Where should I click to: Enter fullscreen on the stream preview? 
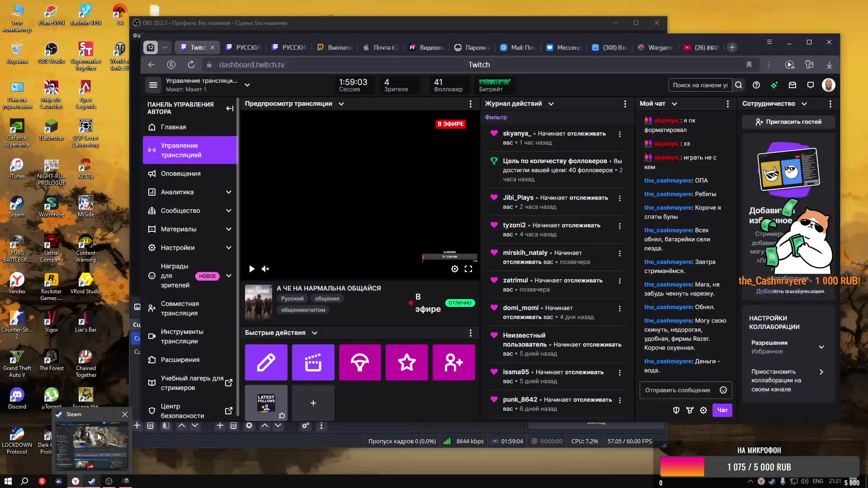tap(468, 269)
